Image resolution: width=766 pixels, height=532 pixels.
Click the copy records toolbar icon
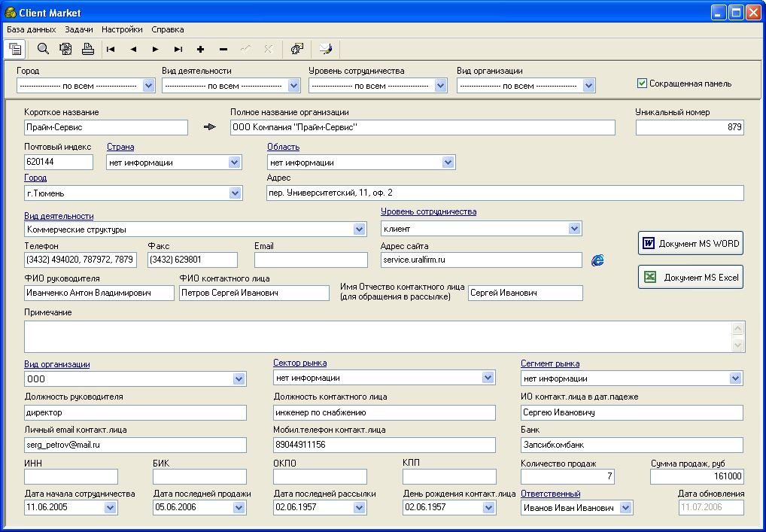point(65,49)
